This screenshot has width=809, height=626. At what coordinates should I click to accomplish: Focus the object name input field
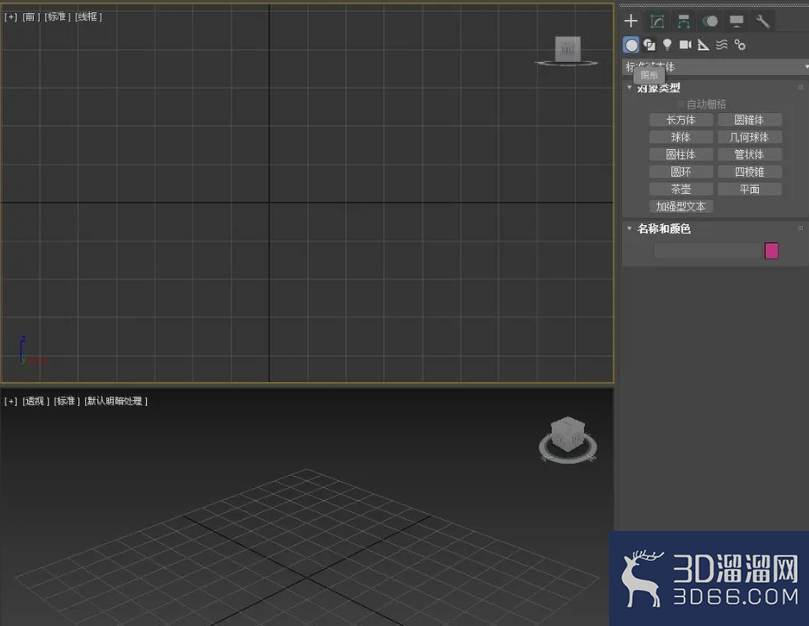pyautogui.click(x=707, y=251)
